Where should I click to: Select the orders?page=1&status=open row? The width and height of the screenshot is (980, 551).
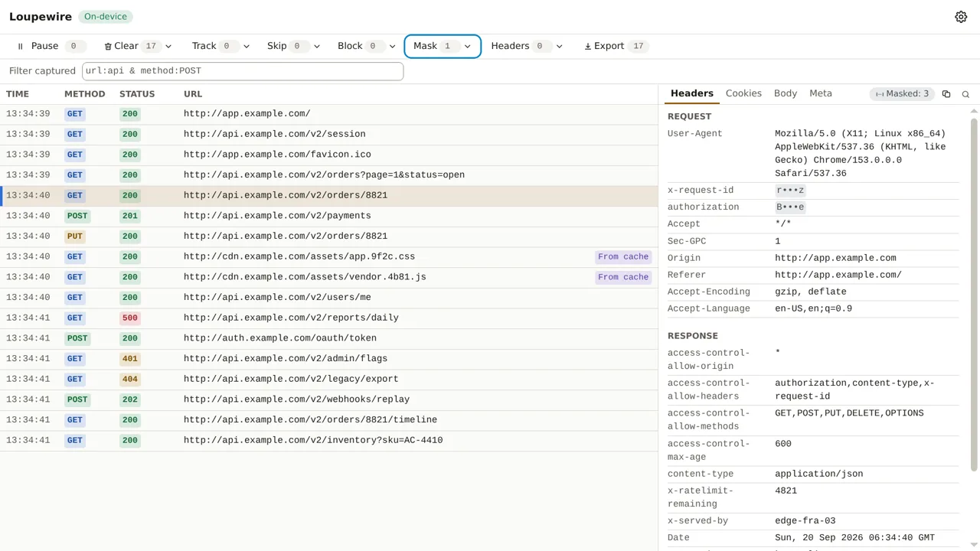coord(329,175)
